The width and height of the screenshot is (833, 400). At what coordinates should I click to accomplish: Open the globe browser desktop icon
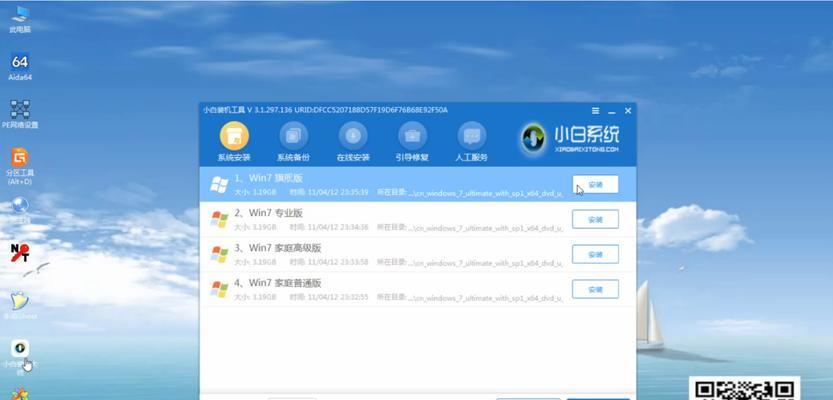pos(20,209)
